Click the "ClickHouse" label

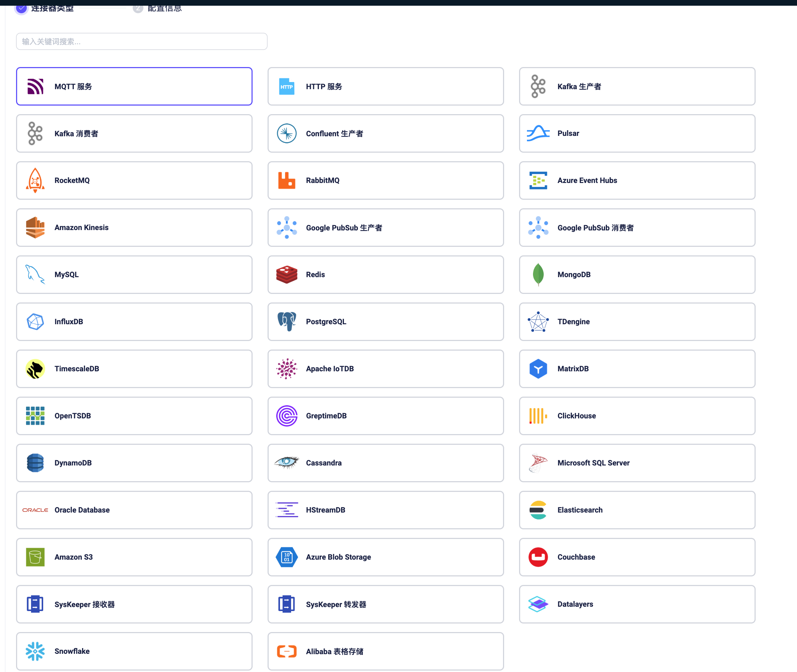point(577,416)
